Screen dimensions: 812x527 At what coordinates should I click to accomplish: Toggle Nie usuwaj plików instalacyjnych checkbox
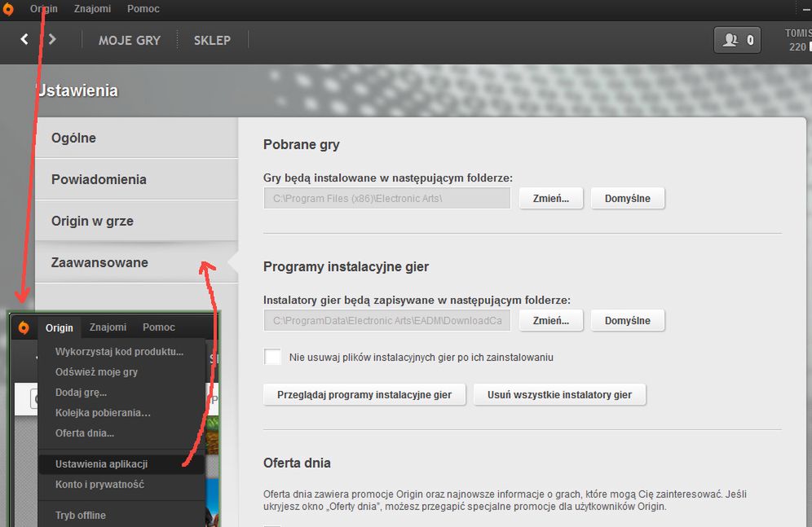pyautogui.click(x=273, y=357)
